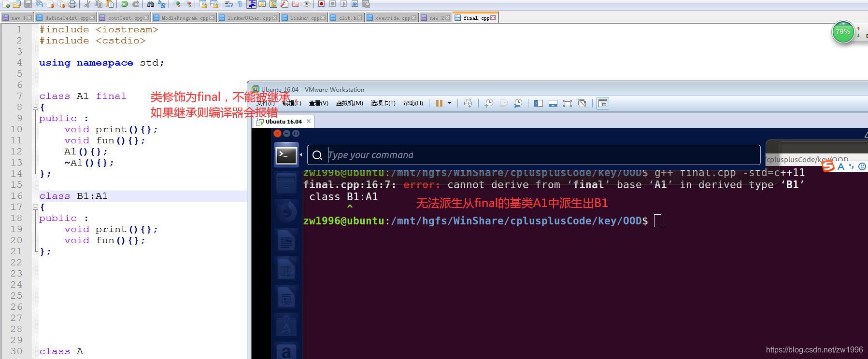Image resolution: width=868 pixels, height=359 pixels.
Task: Click the macro stop recording icon
Action: click(x=332, y=4)
